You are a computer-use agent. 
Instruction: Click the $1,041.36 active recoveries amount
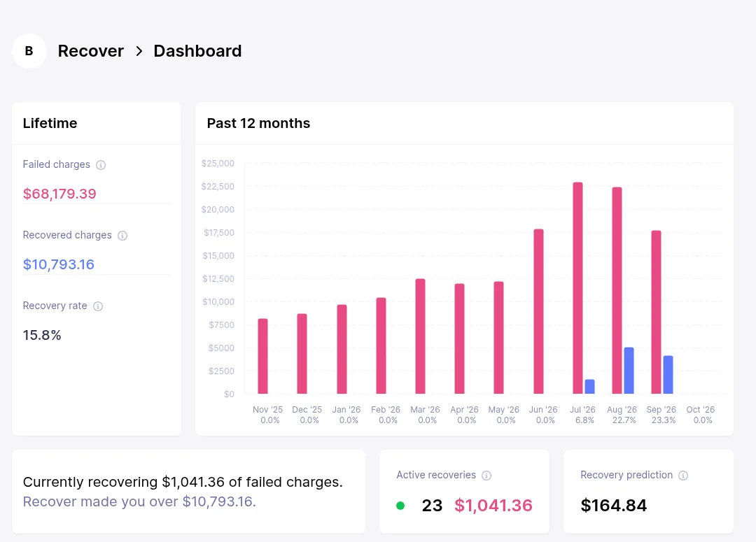point(493,506)
